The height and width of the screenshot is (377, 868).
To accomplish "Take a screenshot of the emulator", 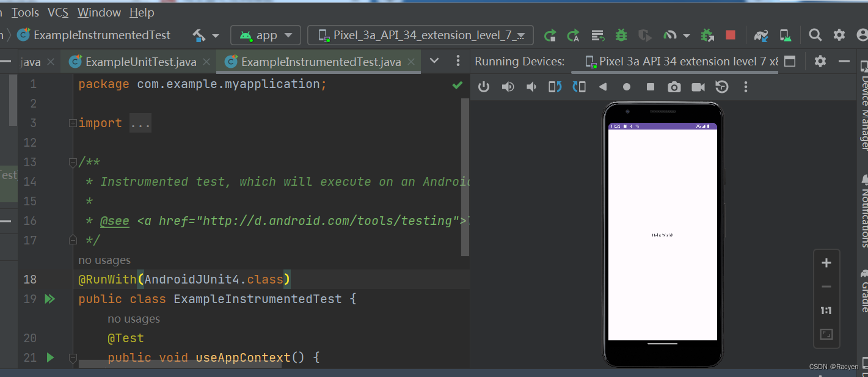I will (x=674, y=87).
